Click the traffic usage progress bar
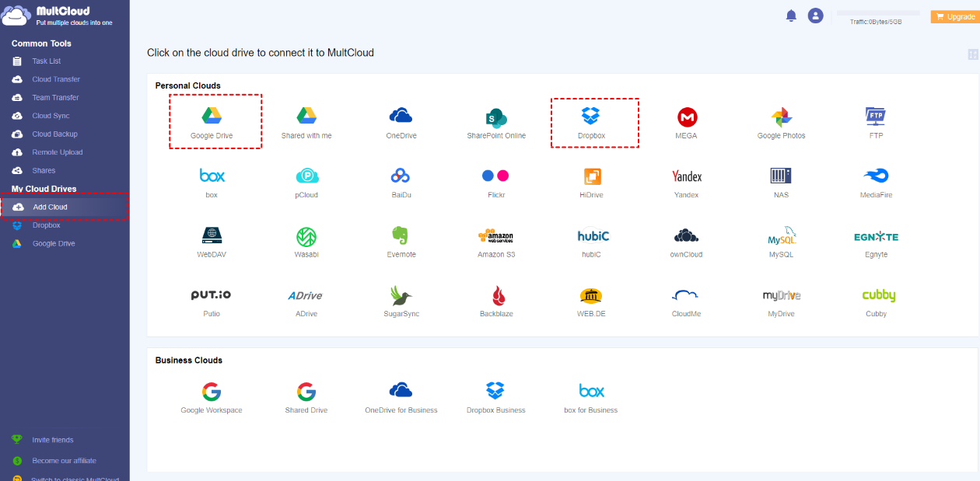The width and height of the screenshot is (980, 481). pos(877,13)
